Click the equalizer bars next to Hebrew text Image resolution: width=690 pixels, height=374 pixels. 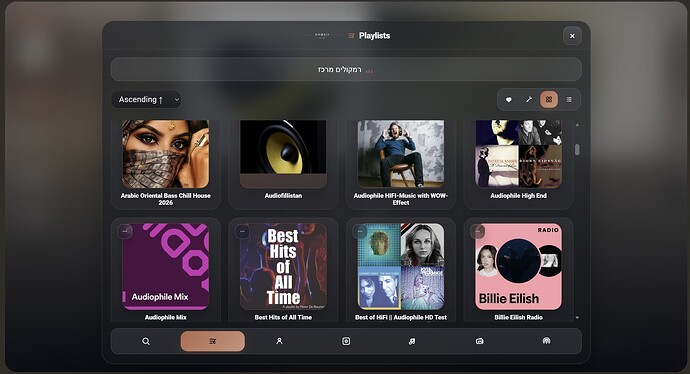pyautogui.click(x=369, y=71)
